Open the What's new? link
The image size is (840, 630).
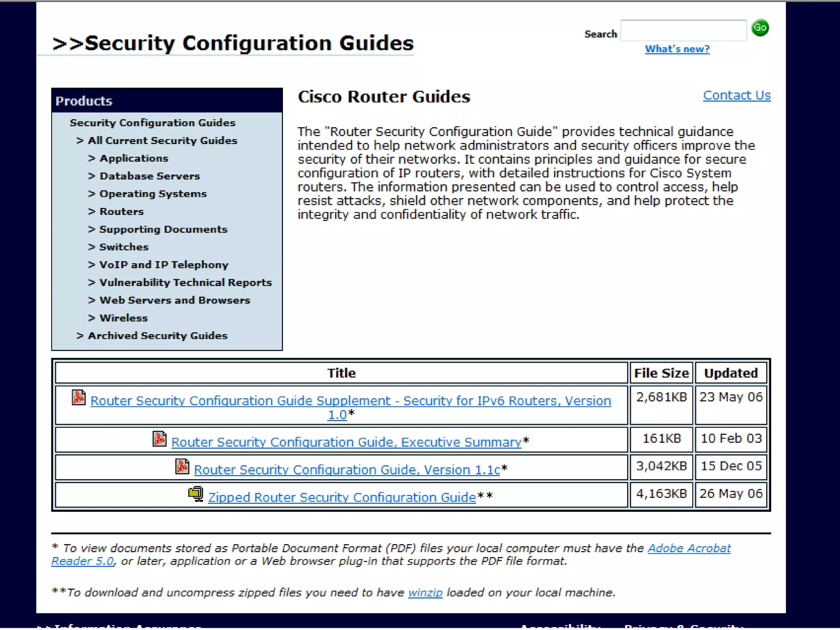[x=677, y=49]
